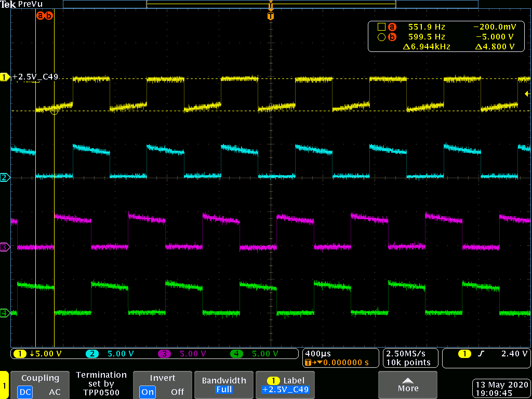Screen dimensions: 532x399
Task: Click -200.0mV cursor a voltage
Action: tap(496, 27)
